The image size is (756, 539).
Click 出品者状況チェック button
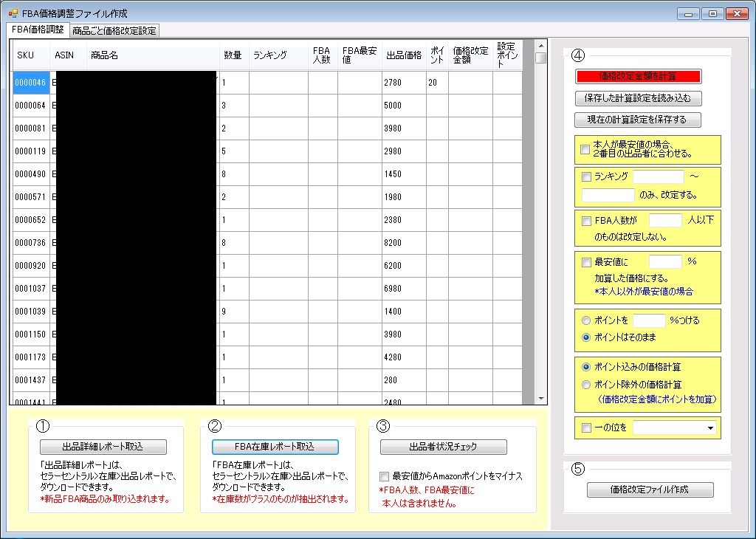(444, 447)
